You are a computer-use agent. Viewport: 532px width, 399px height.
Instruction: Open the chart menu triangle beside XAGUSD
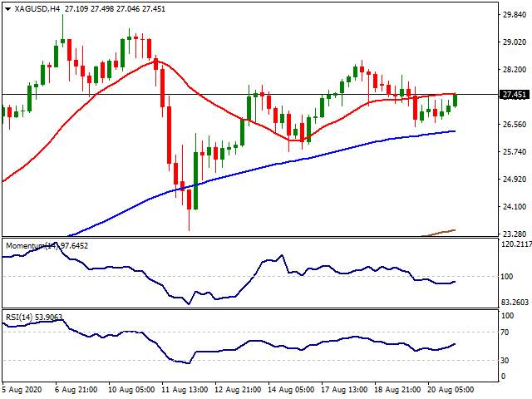8,9
